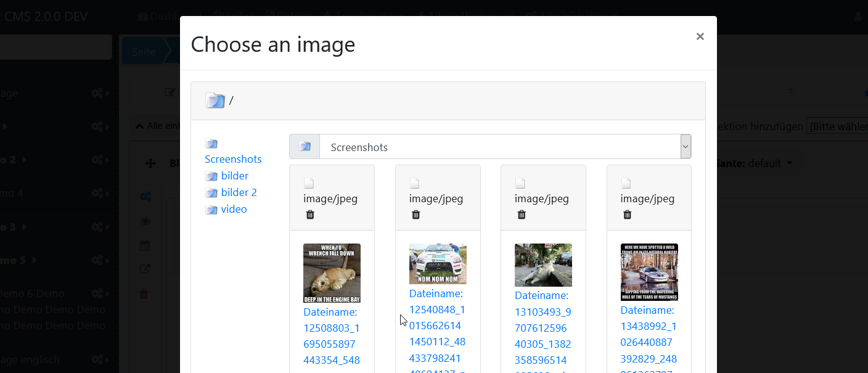Open the block calendar scheduling icon
868x373 pixels.
pyautogui.click(x=145, y=245)
